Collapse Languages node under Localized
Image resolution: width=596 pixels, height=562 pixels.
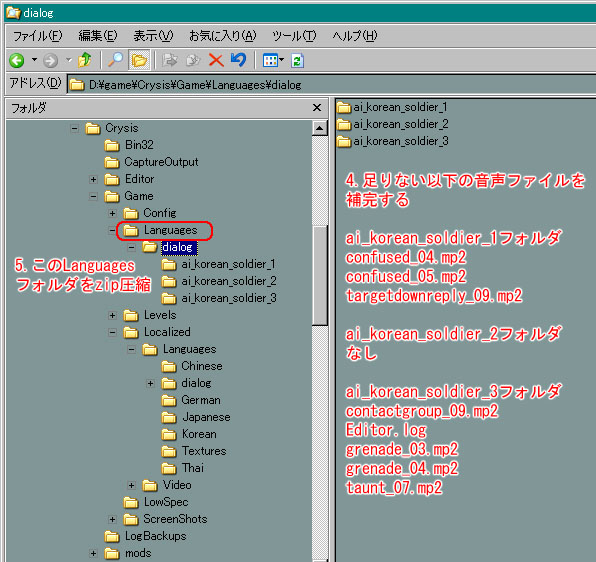point(132,350)
